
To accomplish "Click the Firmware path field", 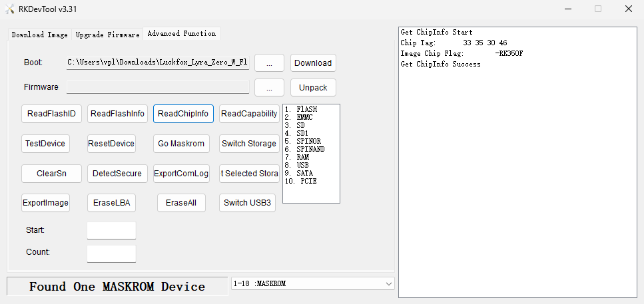I will (x=158, y=87).
